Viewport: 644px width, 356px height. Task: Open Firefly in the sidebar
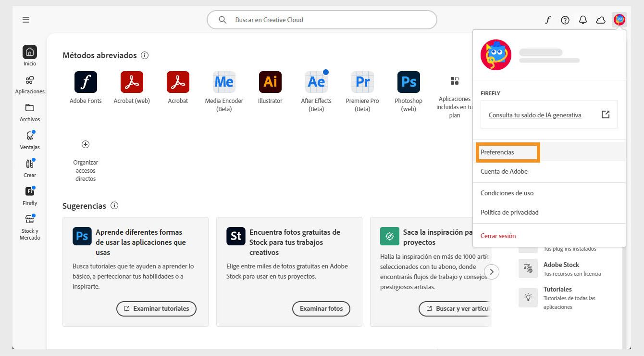30,196
